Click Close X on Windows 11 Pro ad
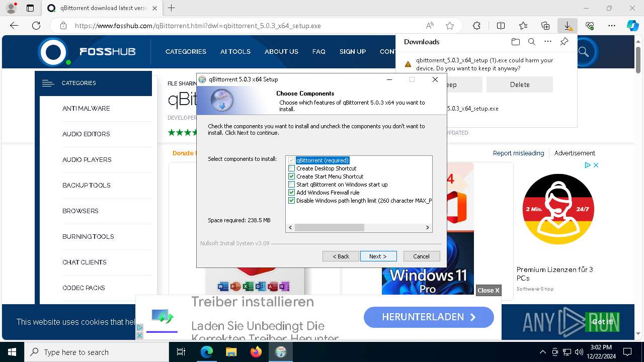 [x=489, y=290]
